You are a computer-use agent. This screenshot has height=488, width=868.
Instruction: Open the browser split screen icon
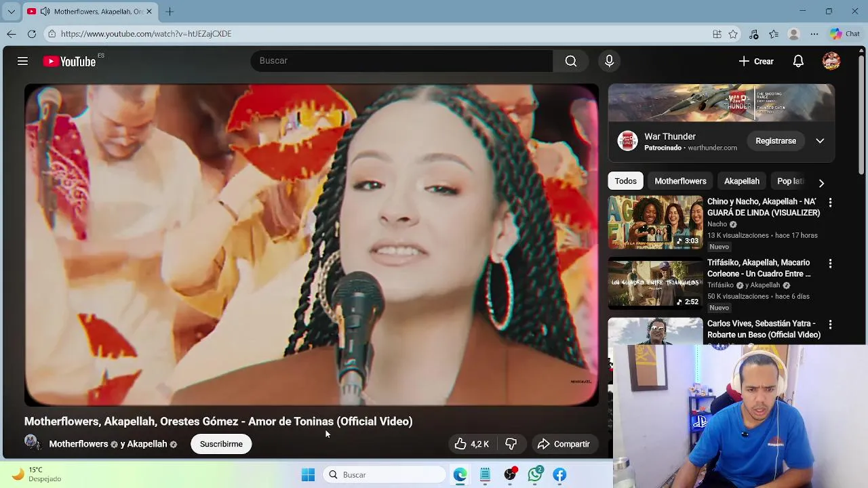pyautogui.click(x=717, y=34)
